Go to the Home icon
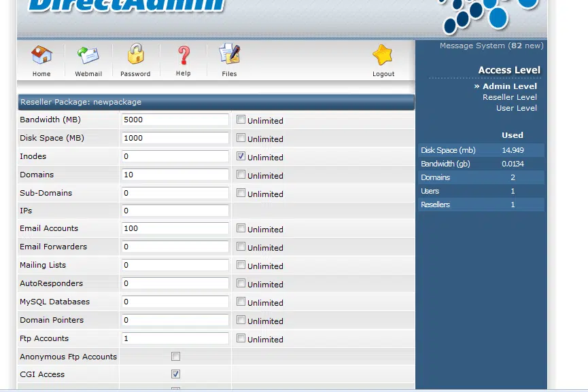The height and width of the screenshot is (392, 588). click(x=41, y=55)
